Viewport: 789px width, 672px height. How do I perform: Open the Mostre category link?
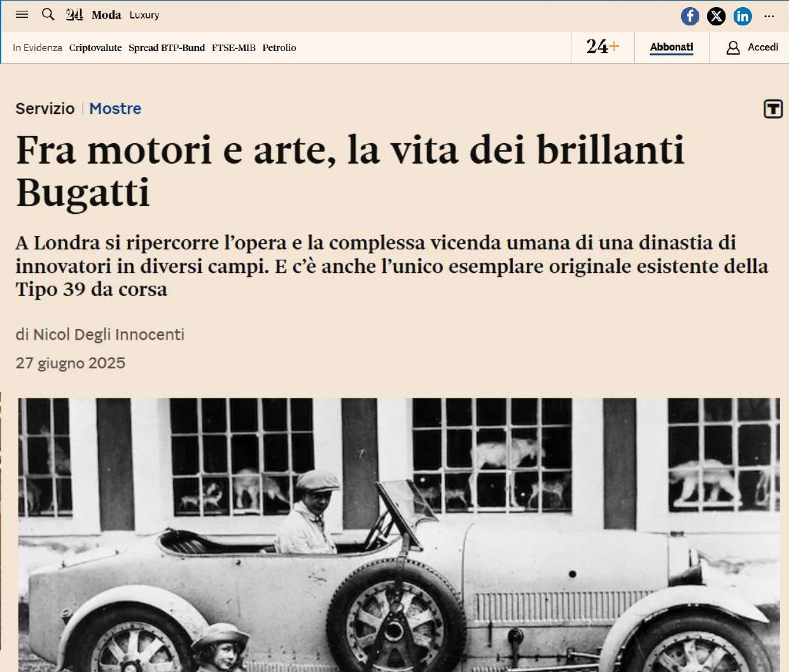115,109
